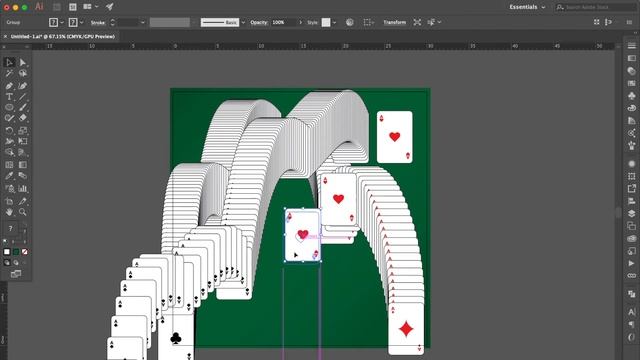The height and width of the screenshot is (360, 640).
Task: Select the Lasso tool
Action: 22,73
